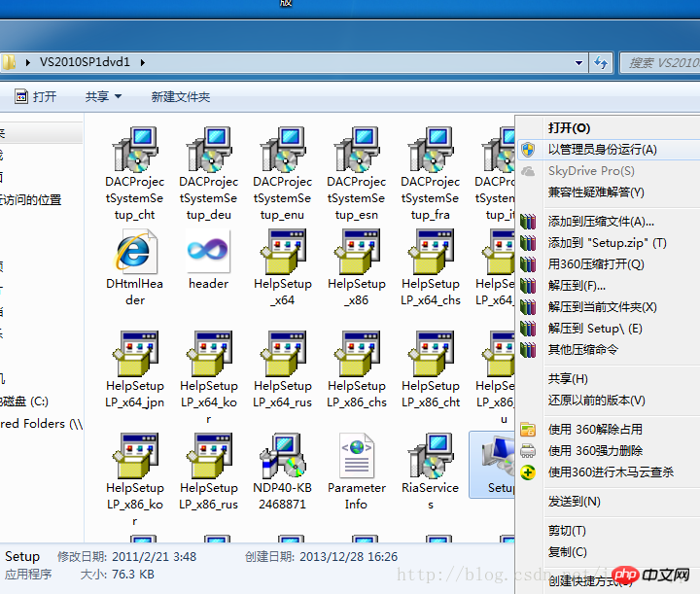This screenshot has height=594, width=700.
Task: Select the HelpSetup_x86 package icon
Action: coord(356,251)
